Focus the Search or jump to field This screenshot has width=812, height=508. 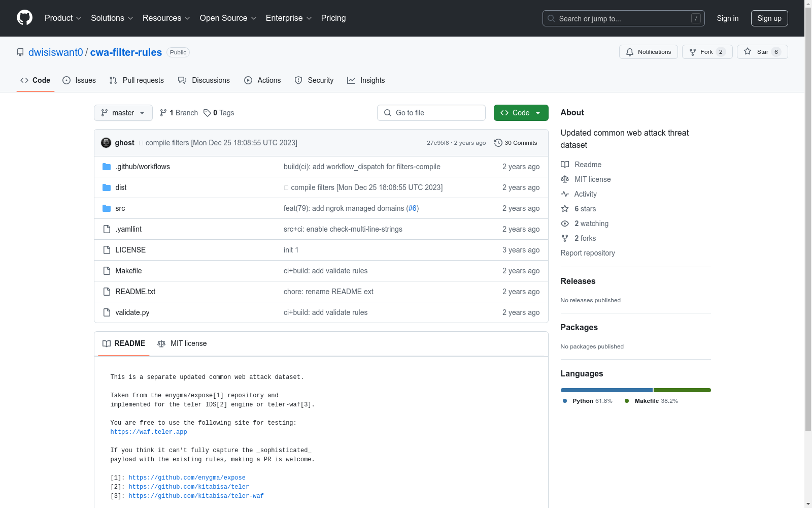pyautogui.click(x=624, y=18)
